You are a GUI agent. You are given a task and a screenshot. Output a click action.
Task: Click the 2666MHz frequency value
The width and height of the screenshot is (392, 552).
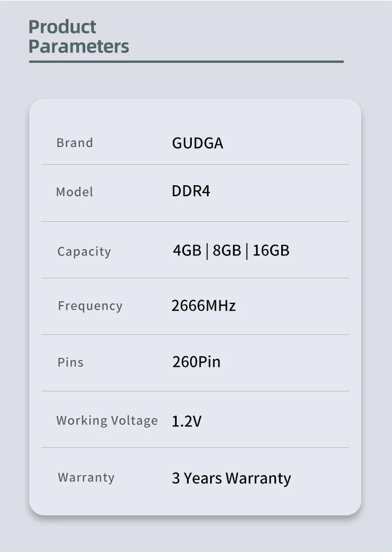(203, 306)
